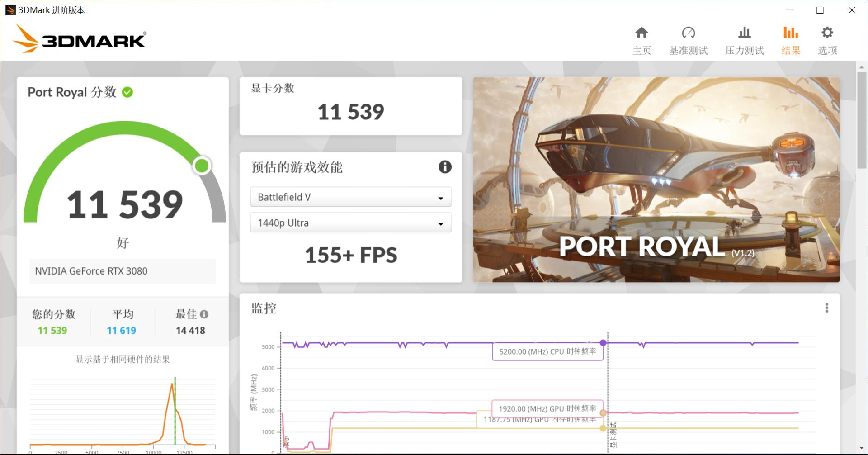The image size is (868, 455).
Task: Click the 平均 average score 11 619
Action: [x=121, y=330]
